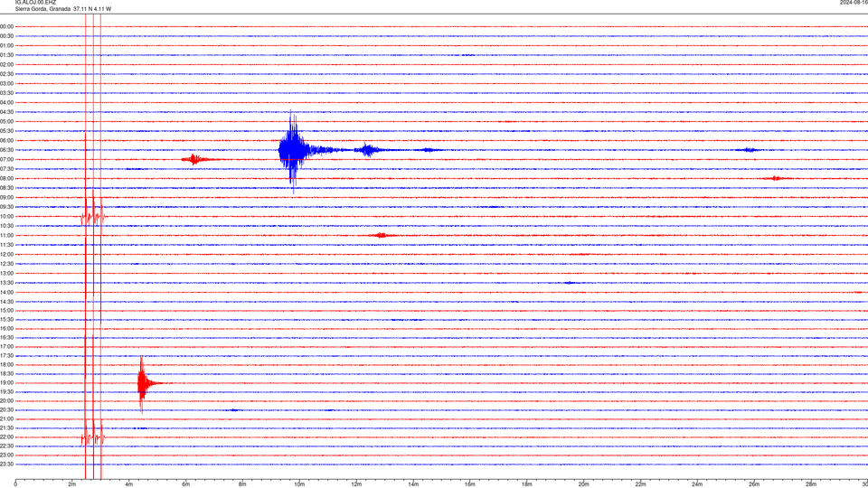Screen dimensions: 868x488
Task: Click the 14:00 trace time label
Action: click(x=6, y=292)
